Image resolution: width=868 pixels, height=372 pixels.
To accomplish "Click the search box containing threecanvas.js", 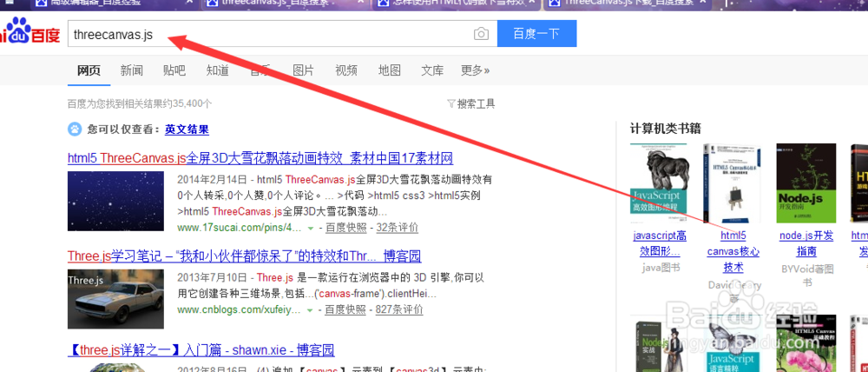I will pyautogui.click(x=282, y=34).
